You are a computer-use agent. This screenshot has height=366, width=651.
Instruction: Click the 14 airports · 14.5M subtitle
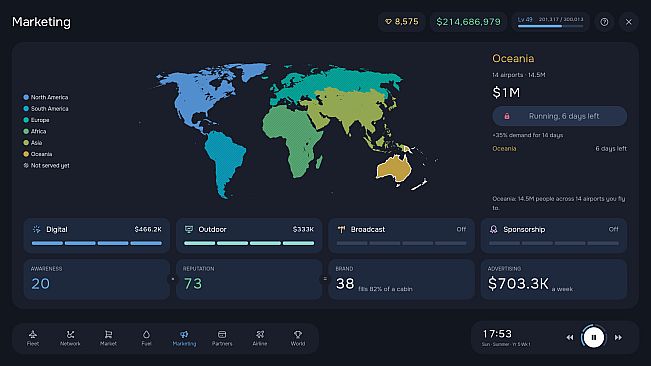pos(519,75)
